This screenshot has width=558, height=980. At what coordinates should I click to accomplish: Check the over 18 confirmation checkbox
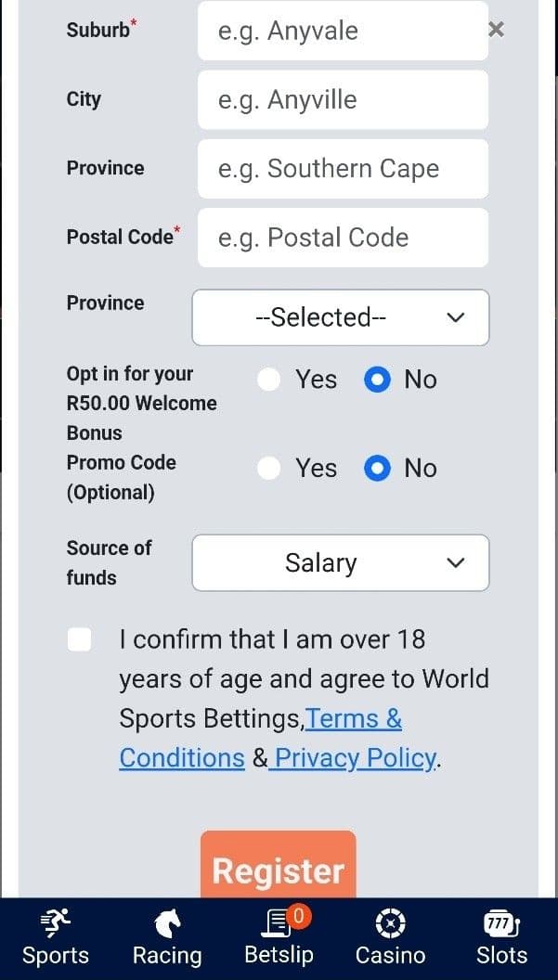[79, 638]
